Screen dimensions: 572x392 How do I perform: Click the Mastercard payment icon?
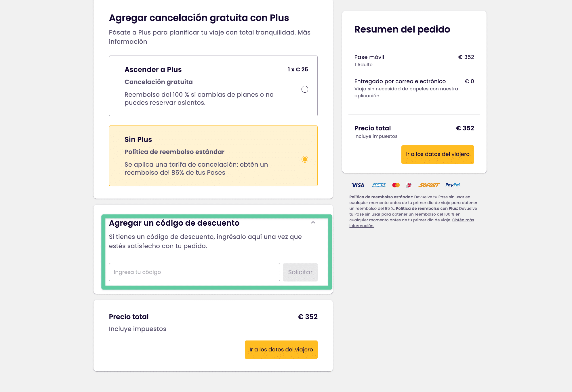[x=396, y=185]
